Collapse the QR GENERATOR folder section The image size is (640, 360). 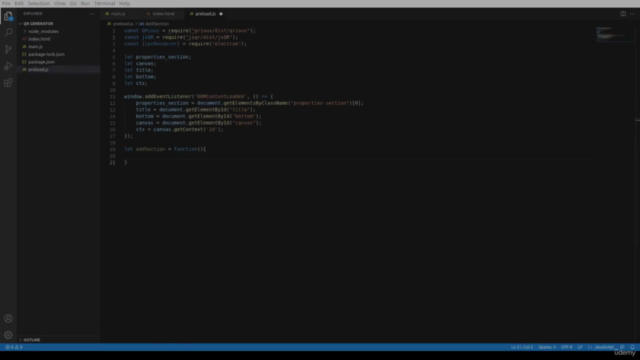tap(38, 24)
